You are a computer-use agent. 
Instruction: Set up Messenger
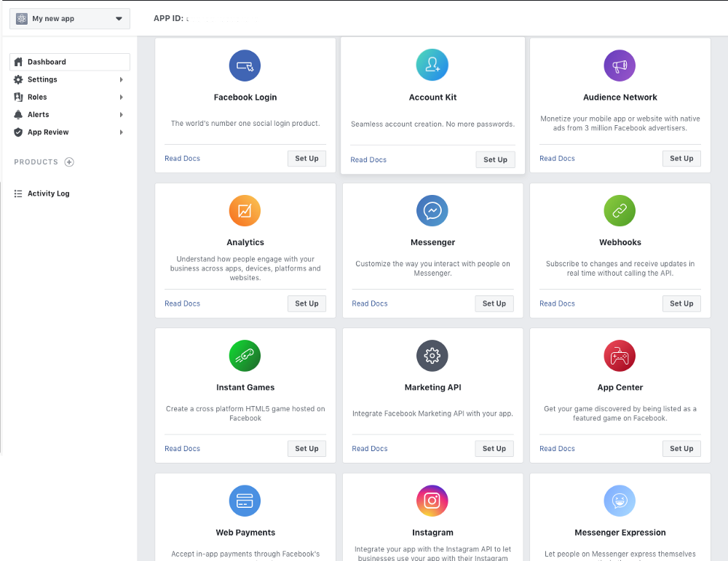494,303
